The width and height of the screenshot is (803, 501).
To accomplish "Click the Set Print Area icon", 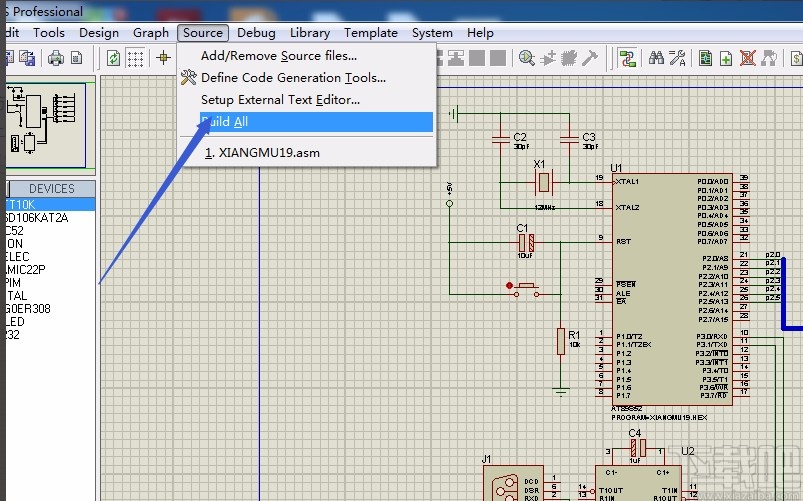I will (76, 58).
